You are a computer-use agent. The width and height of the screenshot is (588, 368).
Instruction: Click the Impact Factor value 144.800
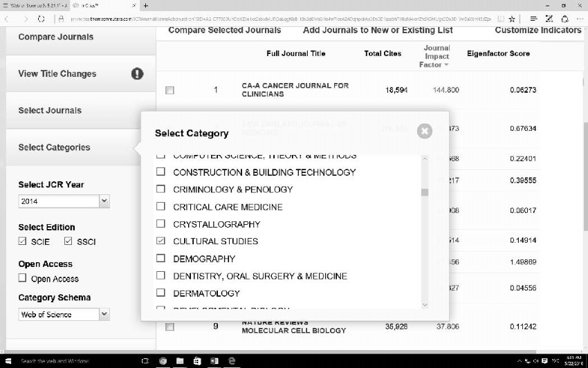point(446,90)
